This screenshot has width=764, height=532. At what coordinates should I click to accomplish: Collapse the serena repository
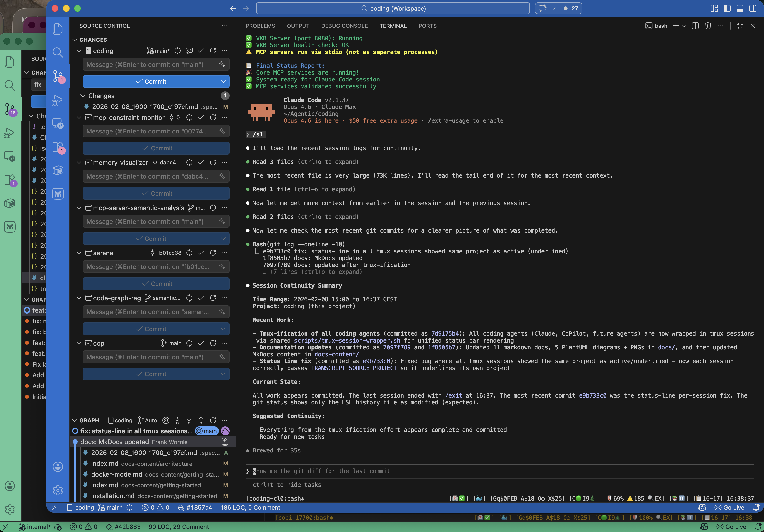tap(79, 253)
